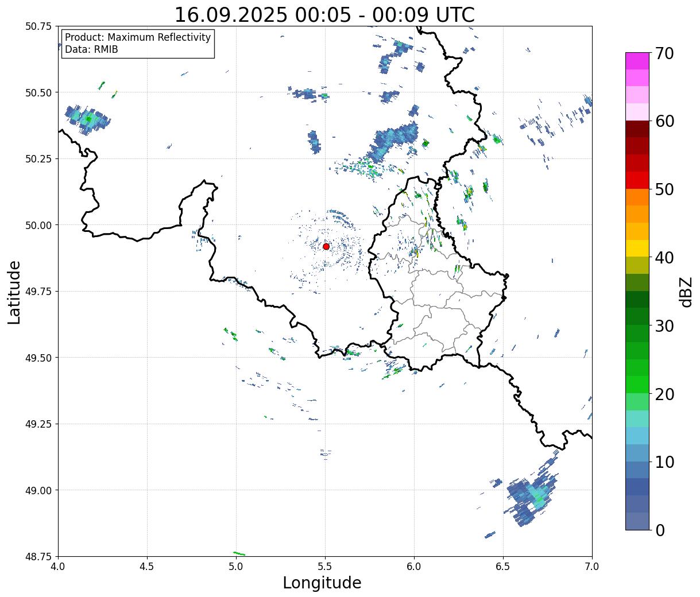700x597 pixels.
Task: Click the yellow colorbar segment above 40
Action: click(637, 249)
